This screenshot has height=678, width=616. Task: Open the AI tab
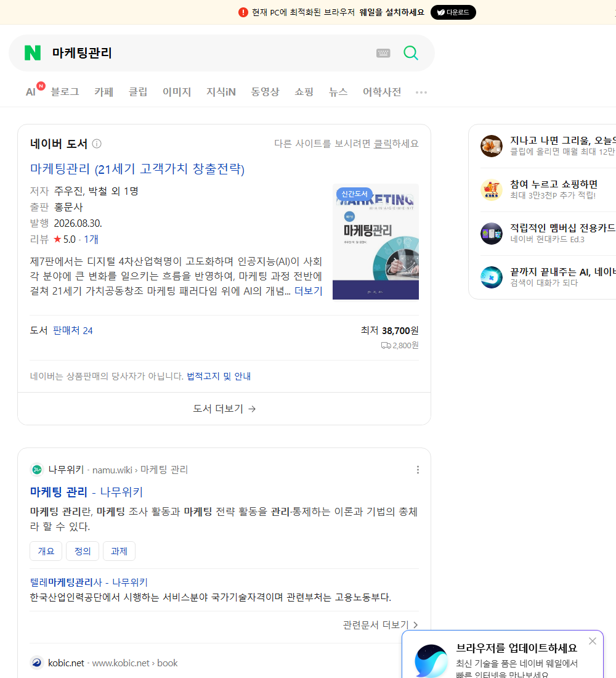(31, 92)
